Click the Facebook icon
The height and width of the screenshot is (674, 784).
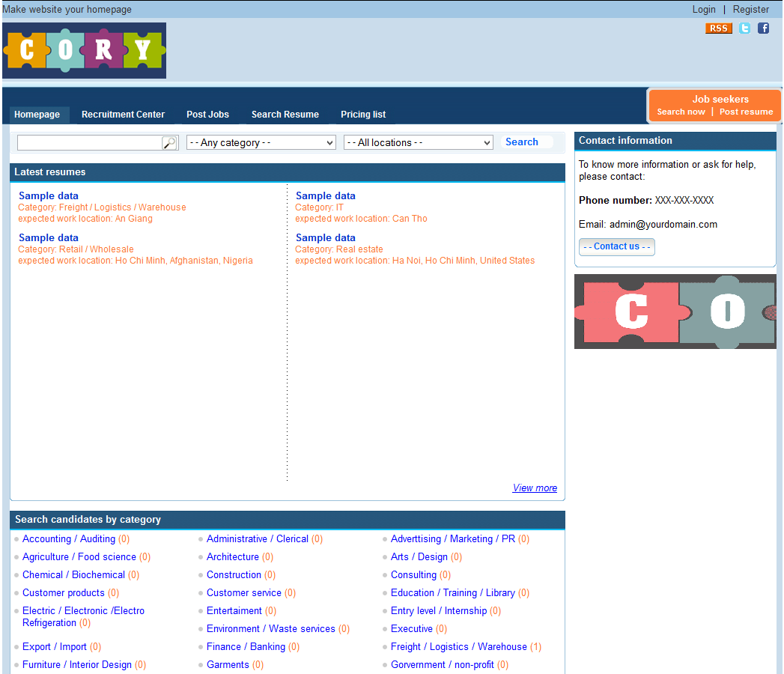pyautogui.click(x=763, y=28)
